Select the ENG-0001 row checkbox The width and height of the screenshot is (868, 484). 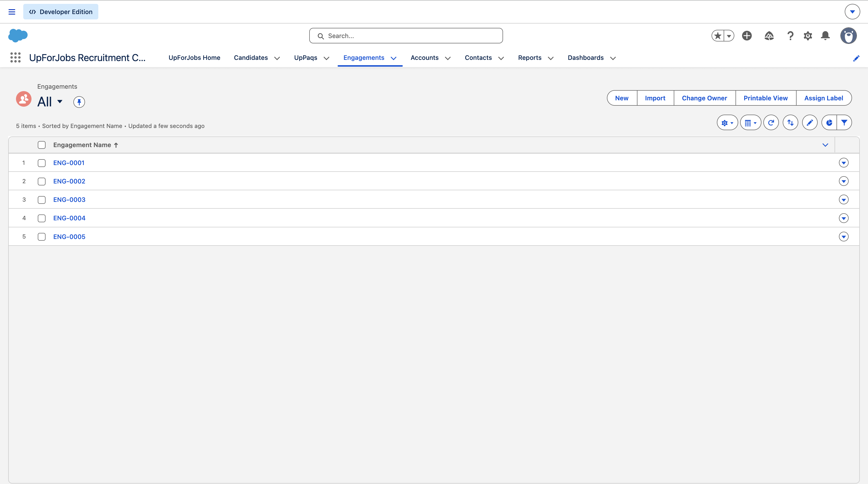coord(42,163)
